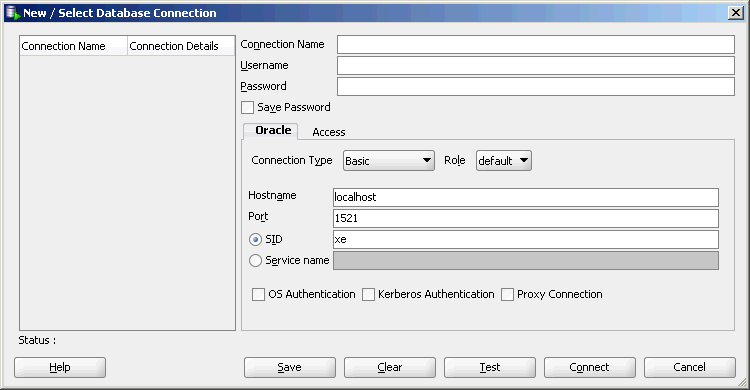The width and height of the screenshot is (750, 390).
Task: Test the connection with Test button
Action: tap(490, 368)
